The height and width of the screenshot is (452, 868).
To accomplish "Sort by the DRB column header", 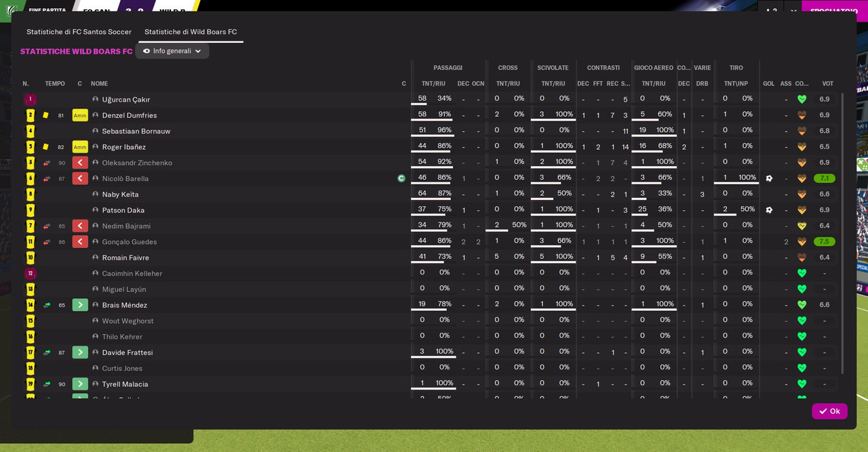I will tap(702, 83).
